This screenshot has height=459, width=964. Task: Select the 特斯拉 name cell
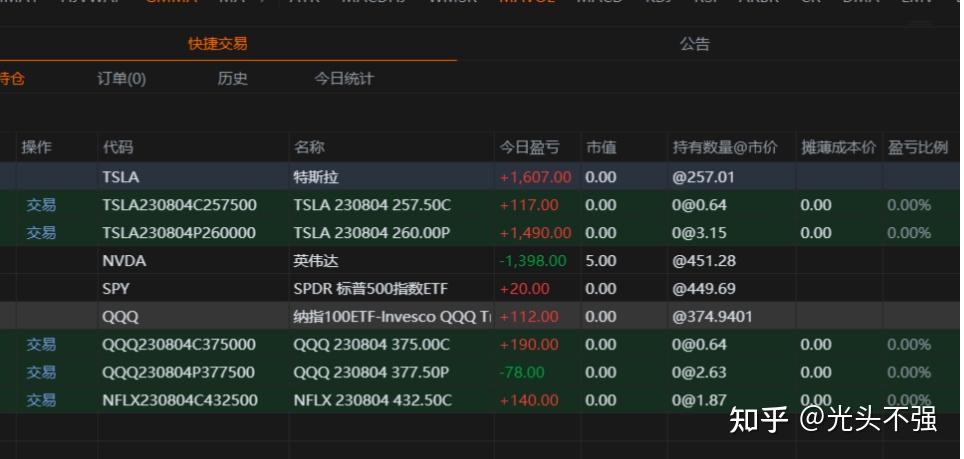[x=316, y=177]
